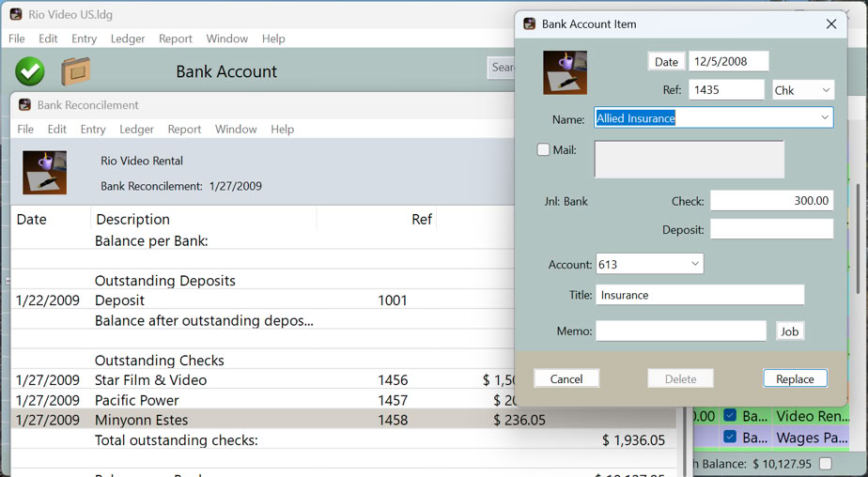Open Entry menu in Bank Reconcilement window
This screenshot has height=477, width=868.
[x=93, y=129]
